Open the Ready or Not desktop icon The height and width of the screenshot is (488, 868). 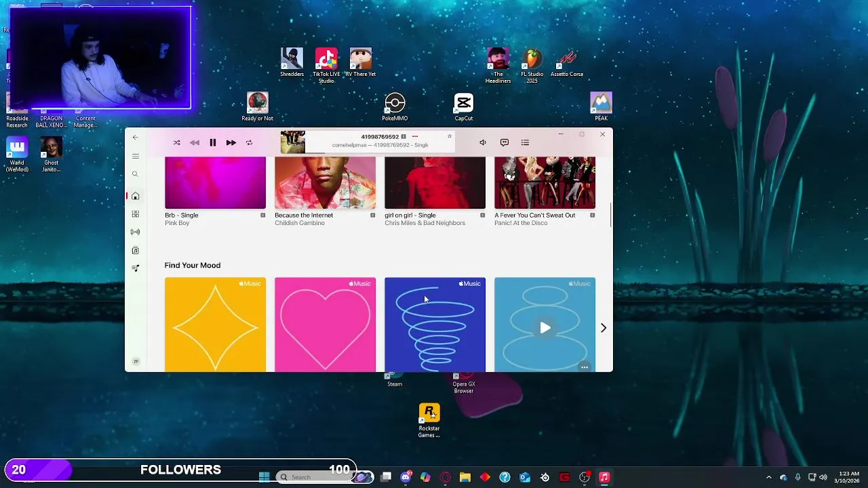[258, 107]
